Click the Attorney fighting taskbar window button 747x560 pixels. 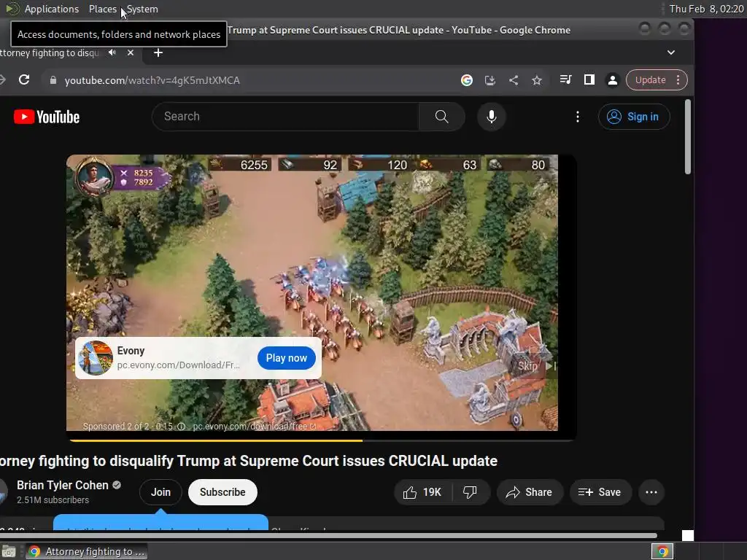coord(86,551)
